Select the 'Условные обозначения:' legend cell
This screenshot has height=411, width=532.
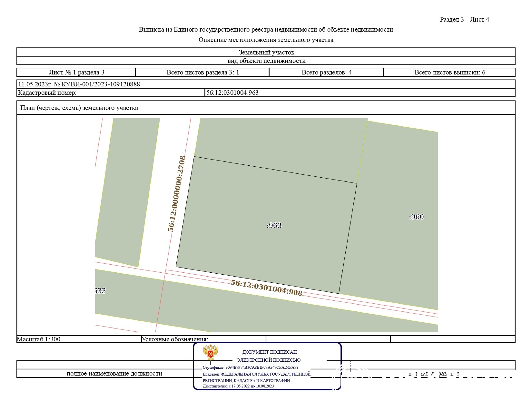click(x=175, y=339)
